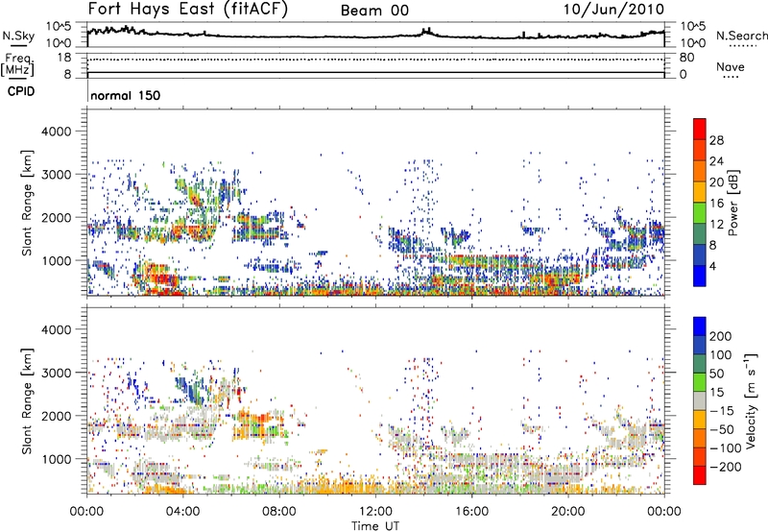768x532 pixels.
Task: Click 'Slant Range [km]' label of power panel
Action: tap(27, 203)
